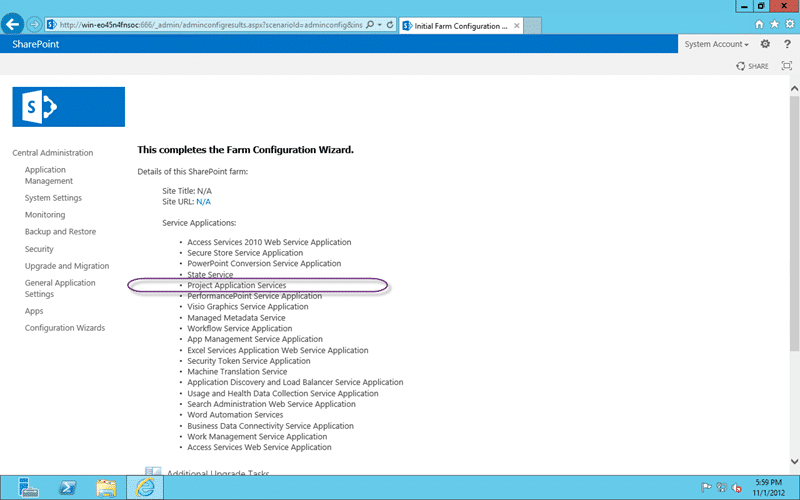
Task: Select 'Machine Translation Service' text
Action: click(x=237, y=372)
